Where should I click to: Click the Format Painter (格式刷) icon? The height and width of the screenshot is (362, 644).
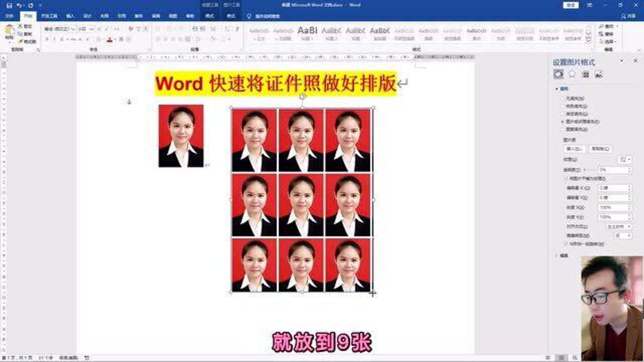tap(20, 41)
